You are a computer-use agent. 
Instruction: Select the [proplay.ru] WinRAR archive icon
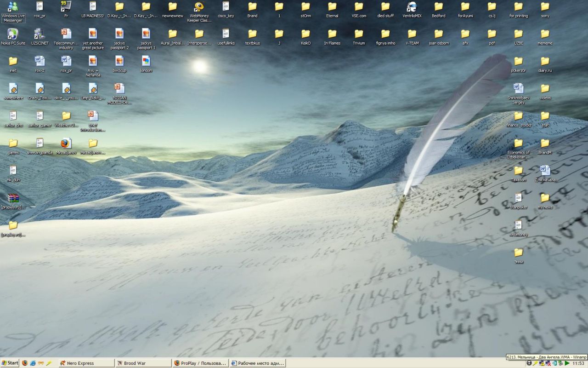13,198
